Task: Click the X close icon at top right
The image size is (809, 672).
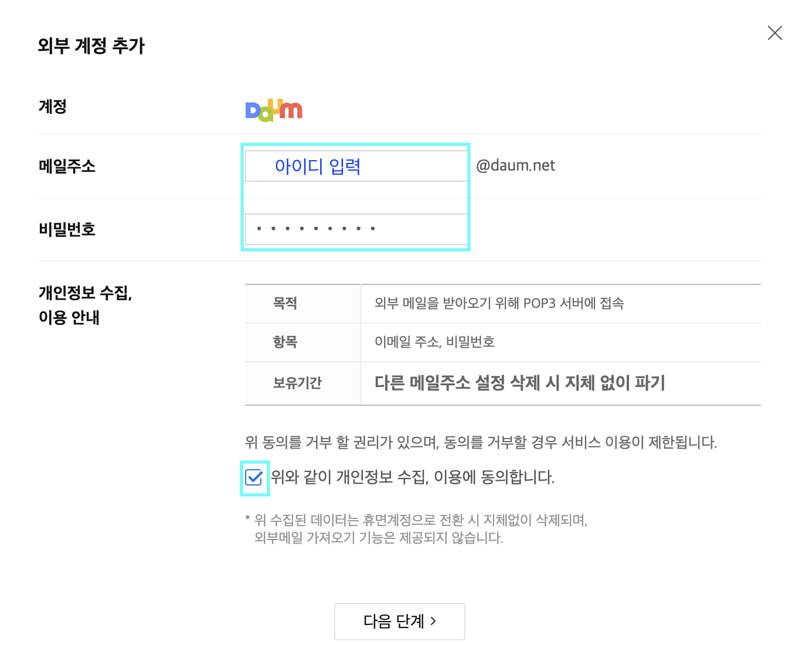Action: 775,33
